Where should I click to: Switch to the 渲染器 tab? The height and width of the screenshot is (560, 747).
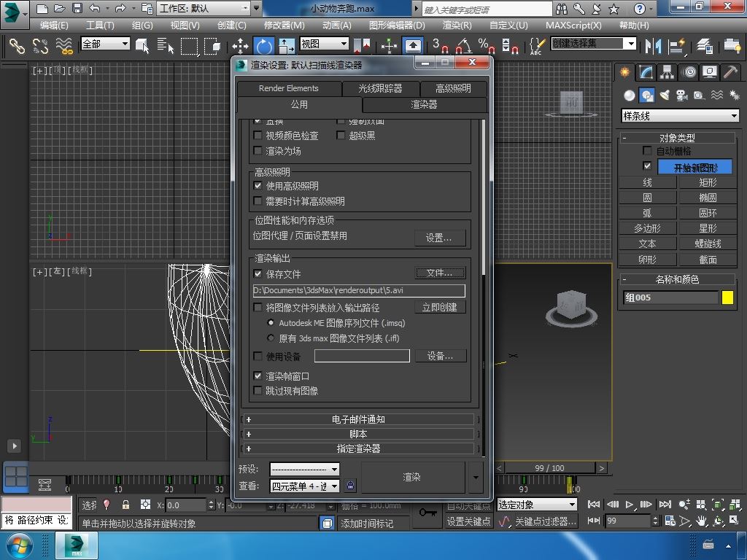(x=424, y=104)
